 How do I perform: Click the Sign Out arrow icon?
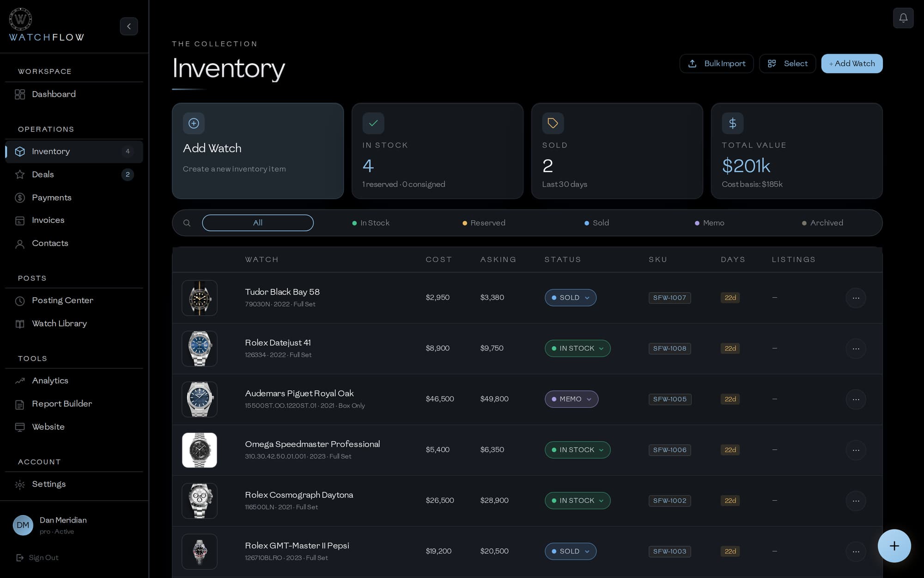click(20, 558)
